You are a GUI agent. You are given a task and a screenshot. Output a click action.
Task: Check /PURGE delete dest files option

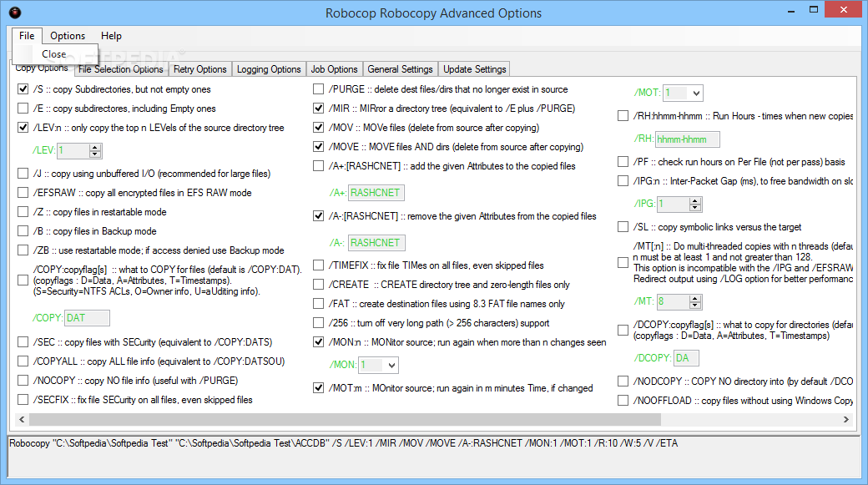pyautogui.click(x=318, y=89)
